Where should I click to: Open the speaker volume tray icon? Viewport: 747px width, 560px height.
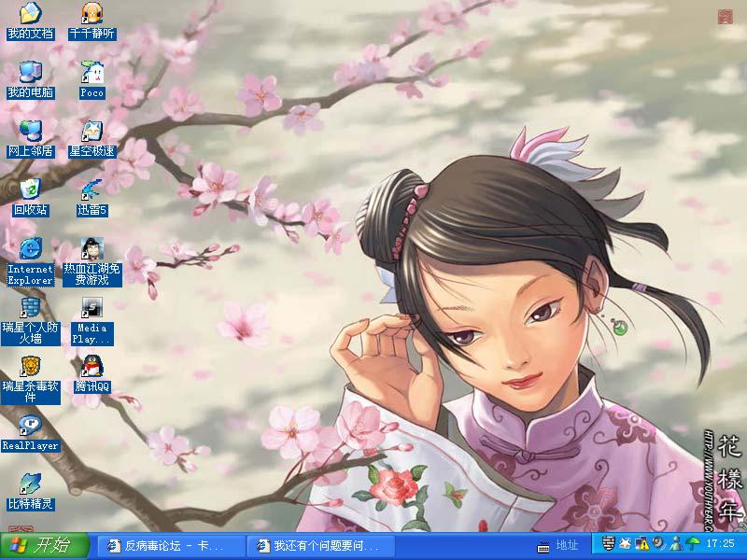coord(659,543)
